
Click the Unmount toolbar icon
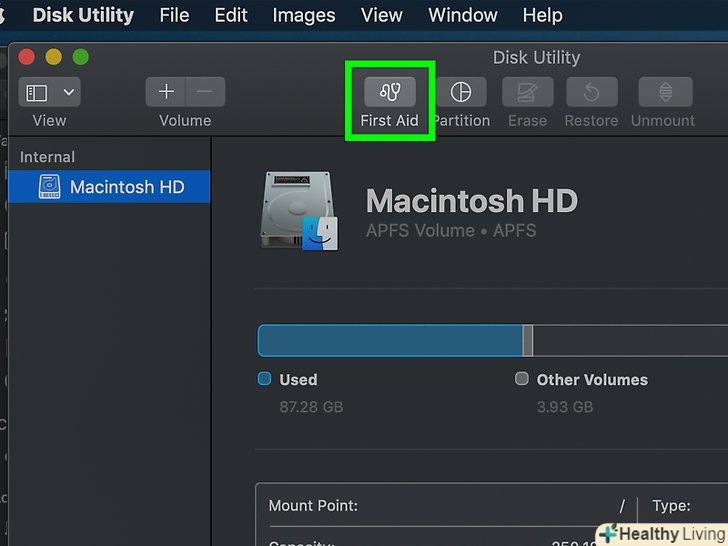click(665, 92)
